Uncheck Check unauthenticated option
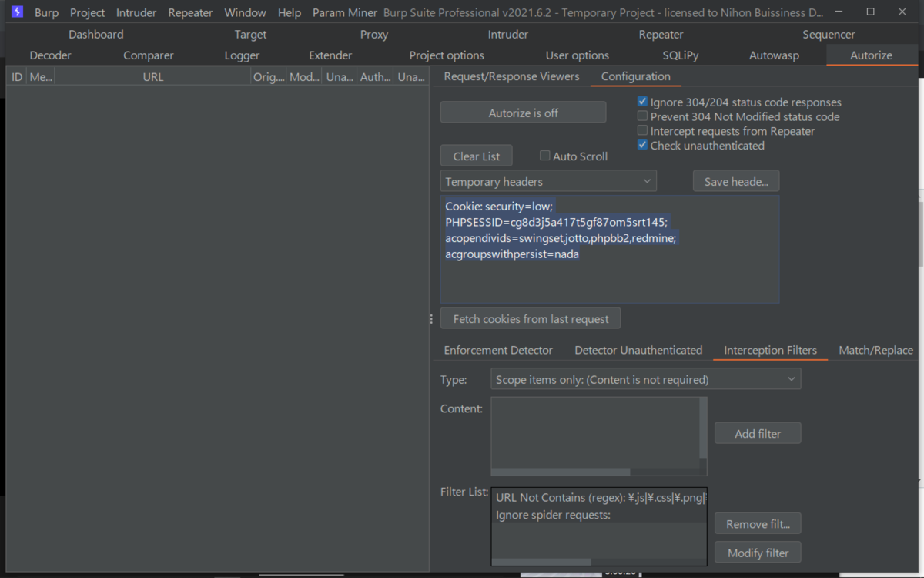This screenshot has width=924, height=578. point(642,145)
